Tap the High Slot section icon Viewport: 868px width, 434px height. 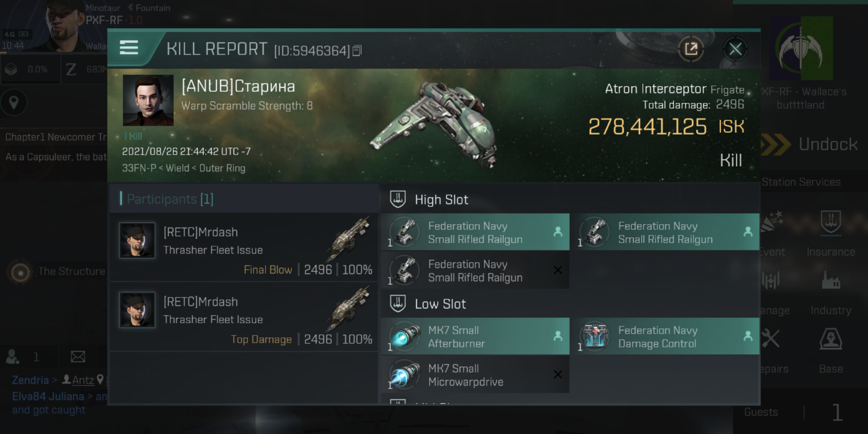click(x=398, y=199)
